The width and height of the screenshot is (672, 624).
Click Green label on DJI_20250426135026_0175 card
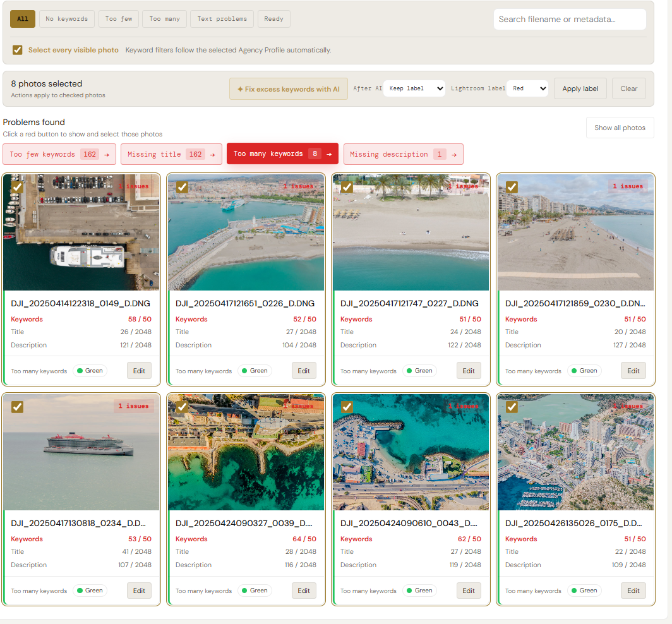tap(584, 591)
